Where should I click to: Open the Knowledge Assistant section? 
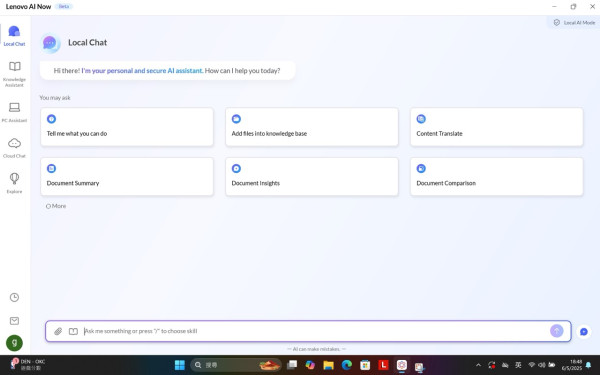(x=14, y=74)
